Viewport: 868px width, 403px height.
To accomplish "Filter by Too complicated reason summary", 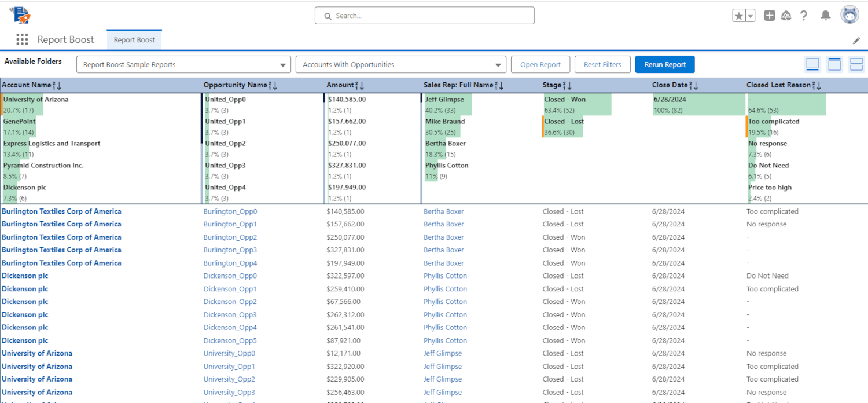I will [774, 122].
